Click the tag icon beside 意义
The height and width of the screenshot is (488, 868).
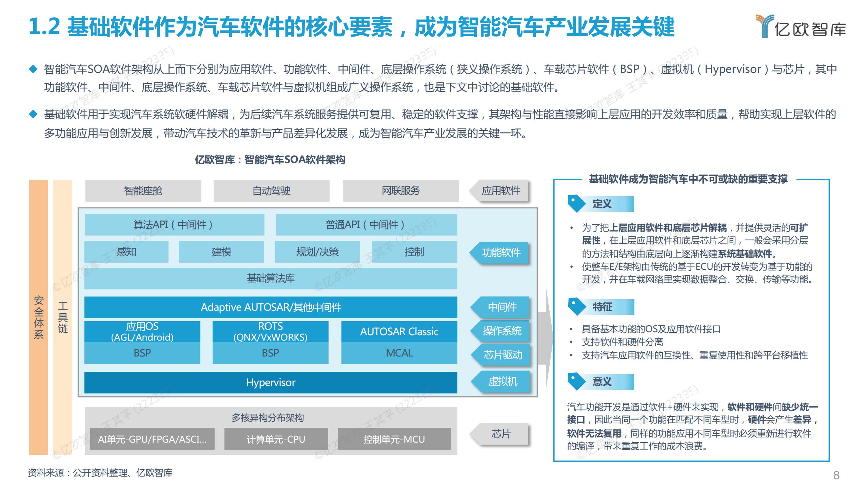(x=576, y=382)
